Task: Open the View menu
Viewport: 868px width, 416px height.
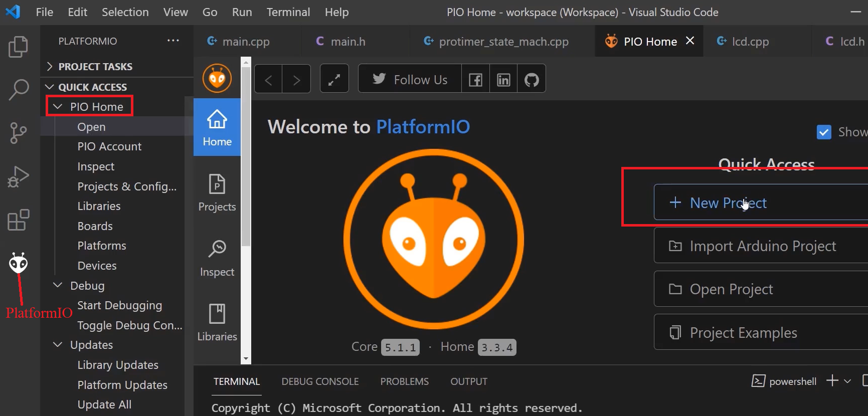Action: 176,12
